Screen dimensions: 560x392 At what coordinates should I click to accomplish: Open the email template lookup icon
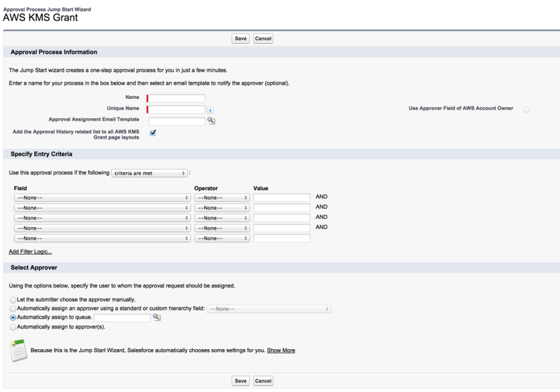(211, 121)
